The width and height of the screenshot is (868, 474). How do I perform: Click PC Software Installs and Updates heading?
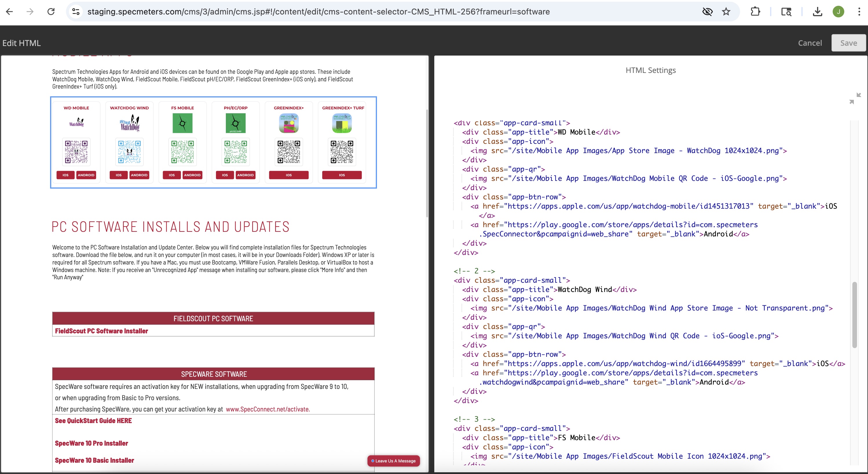tap(171, 227)
